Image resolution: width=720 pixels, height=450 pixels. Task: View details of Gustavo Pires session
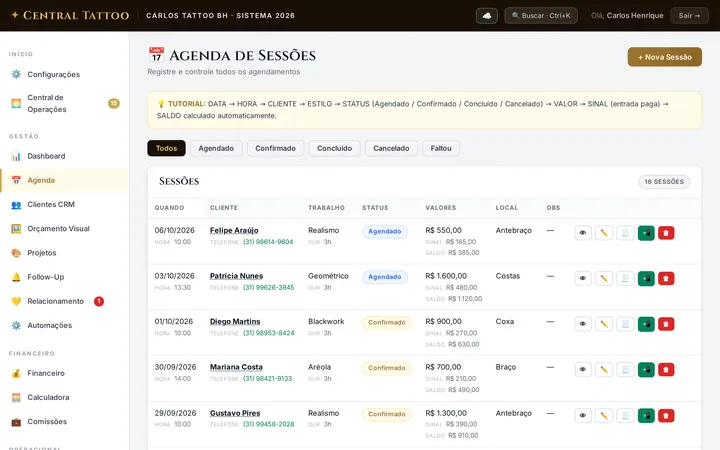click(583, 416)
